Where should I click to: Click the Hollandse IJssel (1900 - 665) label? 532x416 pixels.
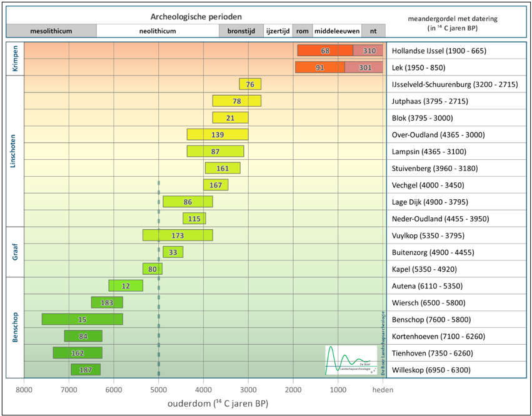(x=438, y=51)
